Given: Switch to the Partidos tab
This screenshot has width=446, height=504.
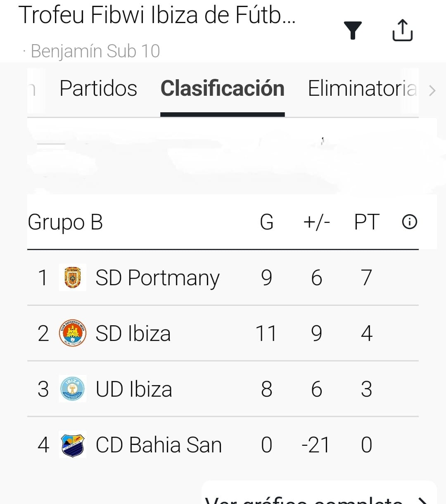Looking at the screenshot, I should click(x=98, y=89).
